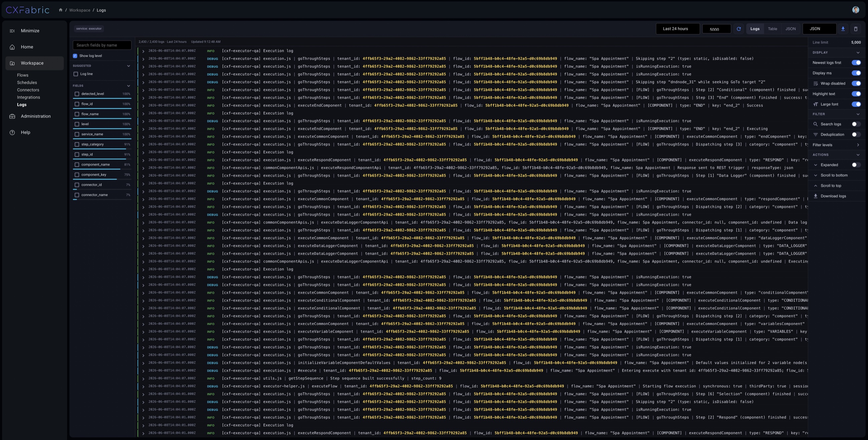Screen dimensions: 868x440
Task: Check the step_category field checkbox
Action: (x=77, y=145)
